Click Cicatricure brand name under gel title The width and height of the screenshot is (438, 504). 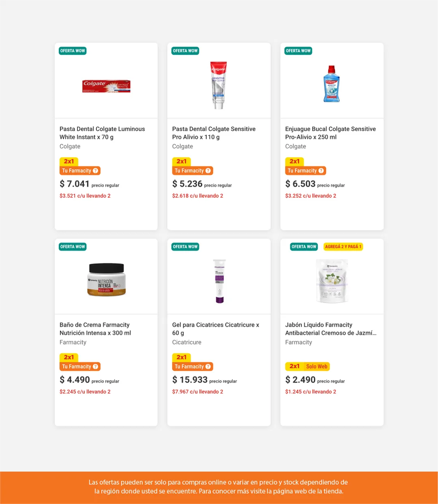click(x=187, y=342)
